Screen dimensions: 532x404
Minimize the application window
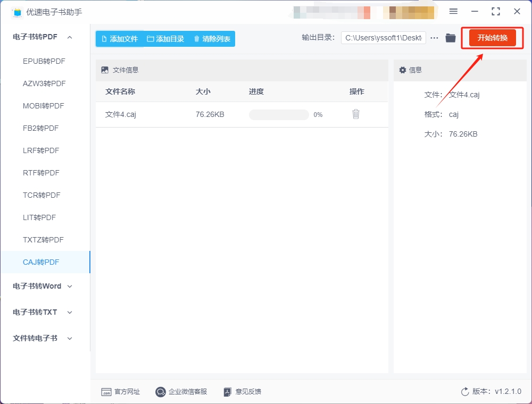point(475,12)
